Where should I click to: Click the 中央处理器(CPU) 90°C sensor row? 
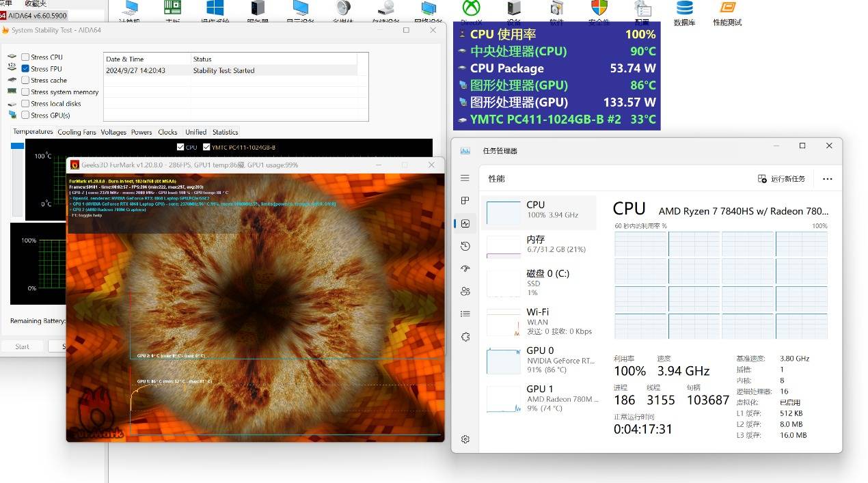556,51
